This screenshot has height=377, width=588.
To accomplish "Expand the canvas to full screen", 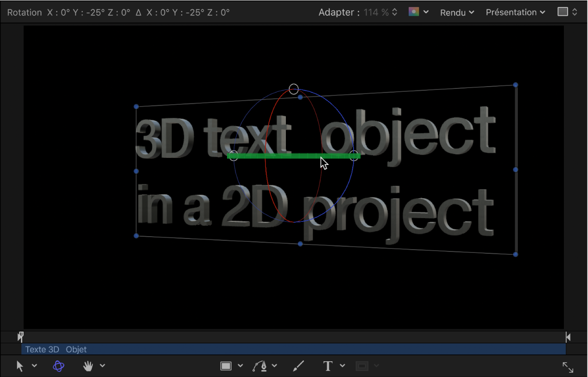I will tap(568, 367).
